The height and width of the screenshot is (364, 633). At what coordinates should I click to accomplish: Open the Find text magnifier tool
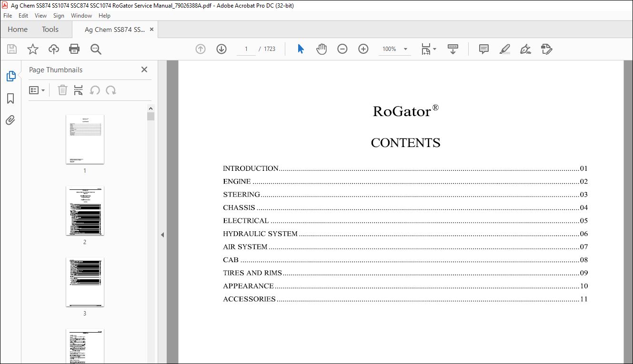pos(96,49)
